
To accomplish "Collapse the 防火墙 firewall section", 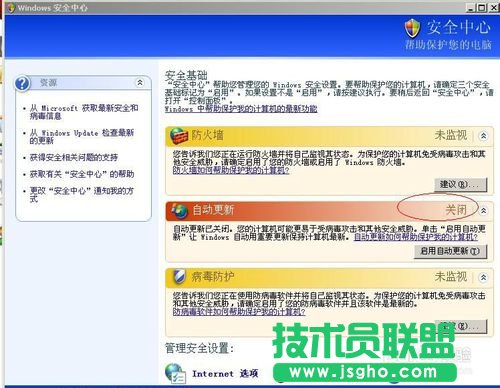I will [x=483, y=136].
